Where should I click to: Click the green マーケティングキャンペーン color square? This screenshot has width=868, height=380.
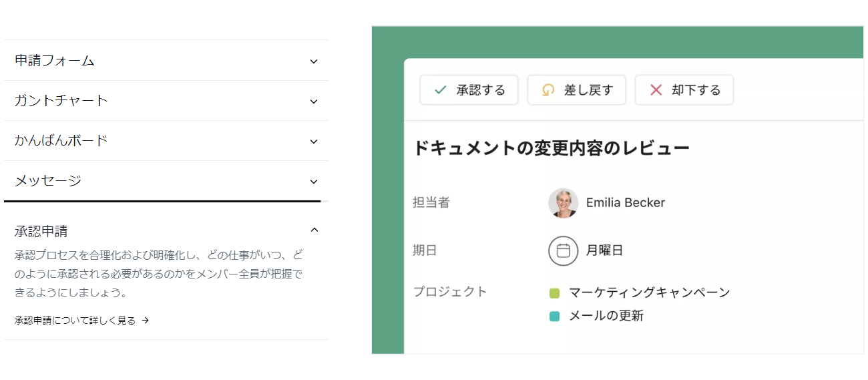554,293
